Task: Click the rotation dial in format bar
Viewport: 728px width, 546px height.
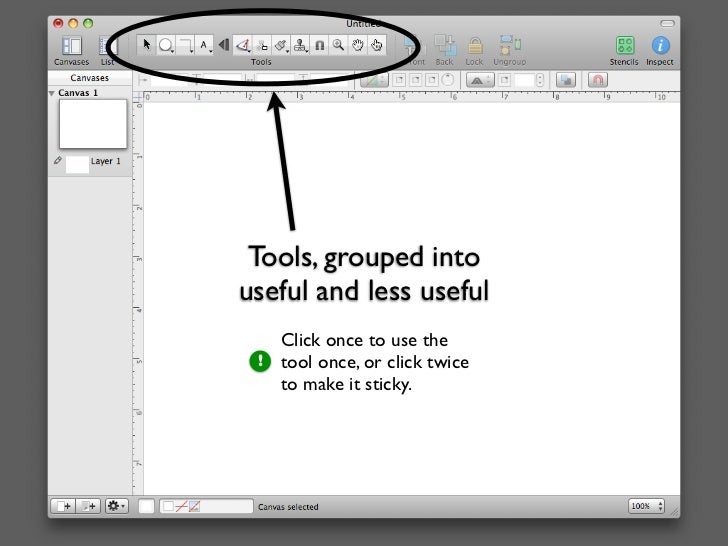Action: coord(448,80)
